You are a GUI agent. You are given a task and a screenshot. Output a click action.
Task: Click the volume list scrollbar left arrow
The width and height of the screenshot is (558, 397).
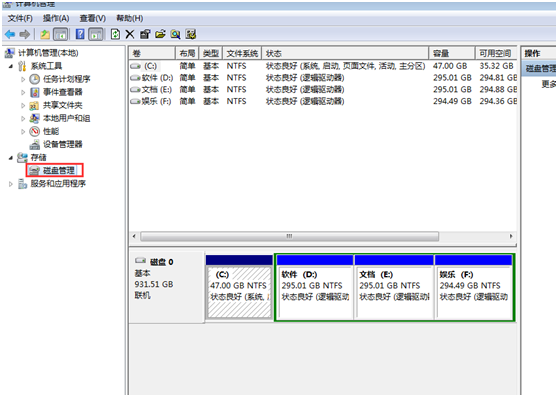coord(134,236)
